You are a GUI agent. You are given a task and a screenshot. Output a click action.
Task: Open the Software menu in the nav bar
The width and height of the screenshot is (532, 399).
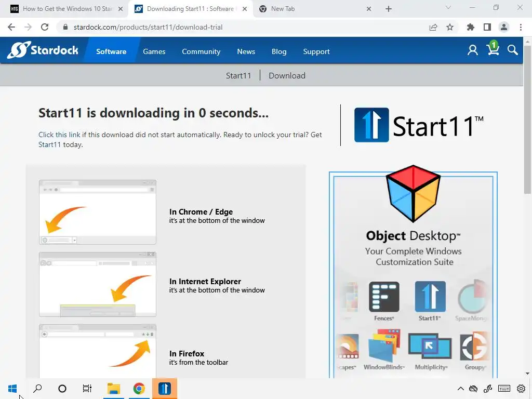click(x=111, y=51)
